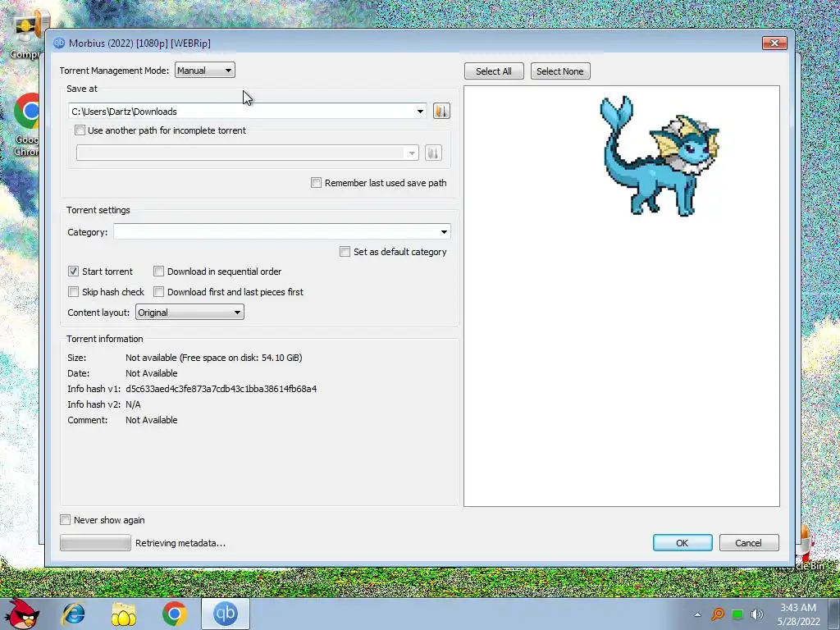Browse for save path folder
This screenshot has height=630, width=840.
[x=441, y=111]
